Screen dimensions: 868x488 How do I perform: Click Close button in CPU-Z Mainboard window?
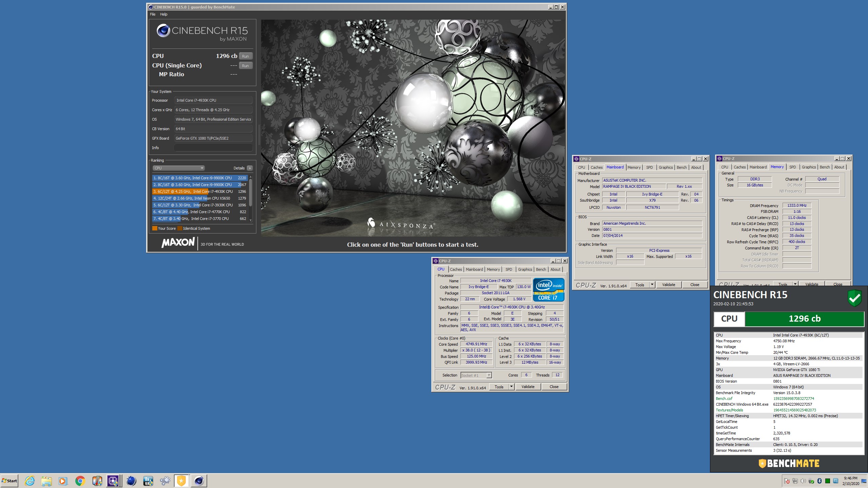pyautogui.click(x=695, y=285)
